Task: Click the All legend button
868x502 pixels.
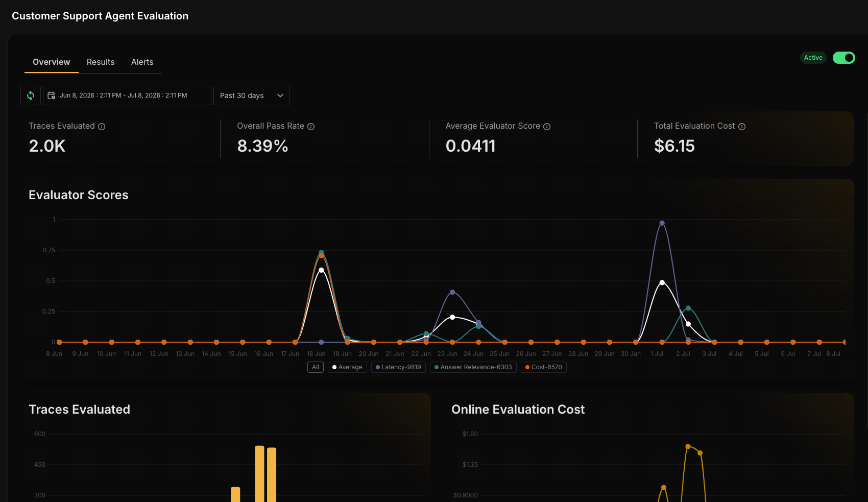Action: pyautogui.click(x=316, y=367)
